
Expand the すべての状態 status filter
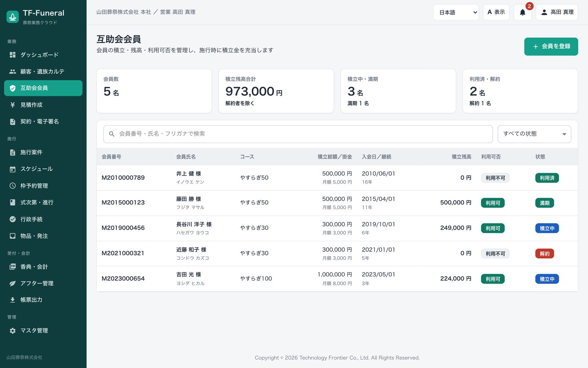coord(534,134)
